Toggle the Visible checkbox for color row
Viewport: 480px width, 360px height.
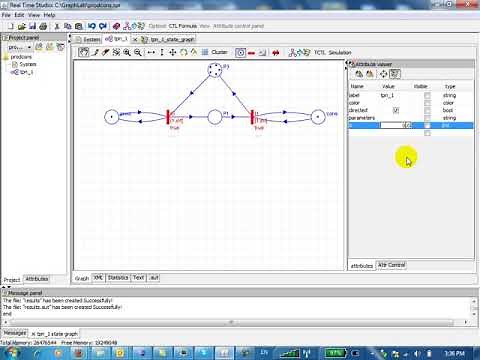427,103
